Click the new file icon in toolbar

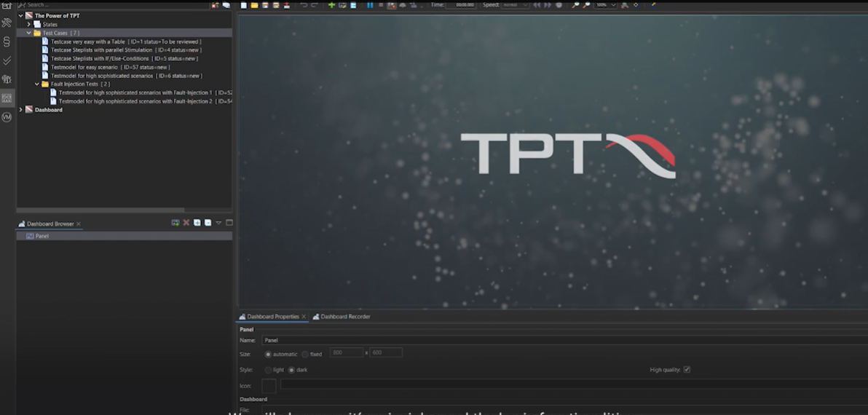pyautogui.click(x=243, y=5)
